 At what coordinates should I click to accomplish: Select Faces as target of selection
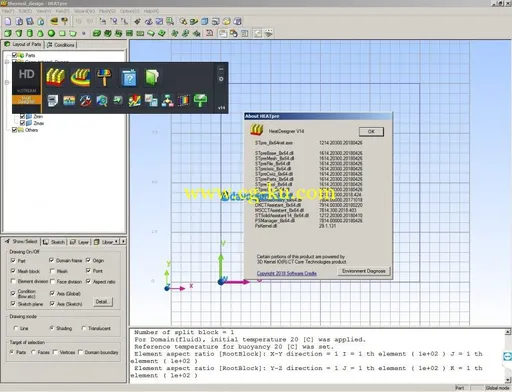[x=33, y=352]
